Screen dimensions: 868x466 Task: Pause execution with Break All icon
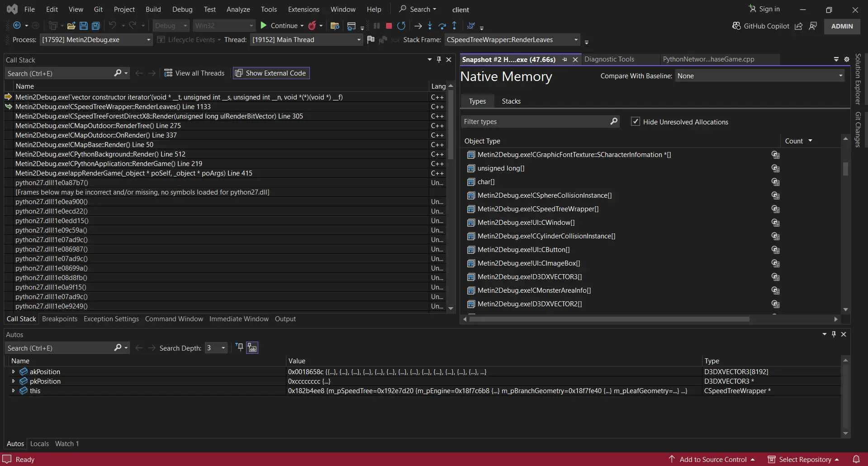377,26
